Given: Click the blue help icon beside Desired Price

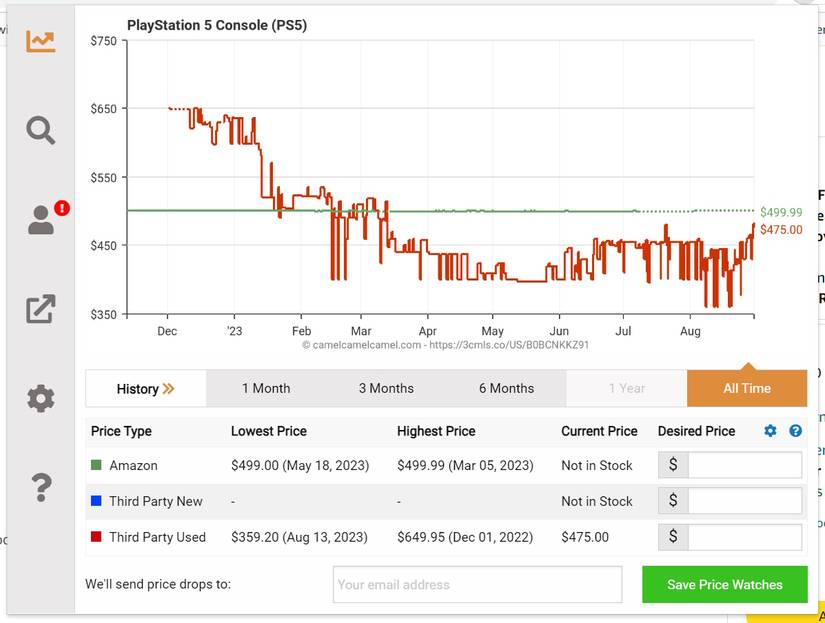Looking at the screenshot, I should [x=795, y=431].
